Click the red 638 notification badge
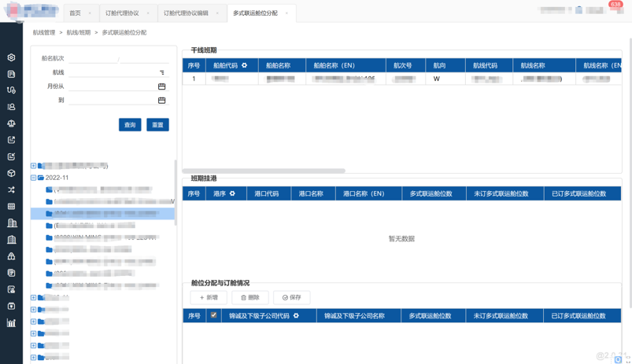The image size is (632, 364). [x=615, y=4]
